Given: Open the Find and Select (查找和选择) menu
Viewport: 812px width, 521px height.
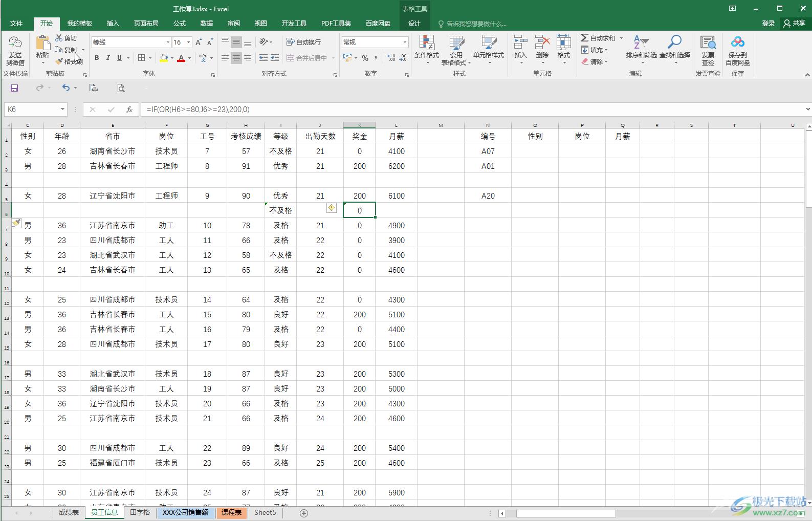Looking at the screenshot, I should click(x=674, y=50).
